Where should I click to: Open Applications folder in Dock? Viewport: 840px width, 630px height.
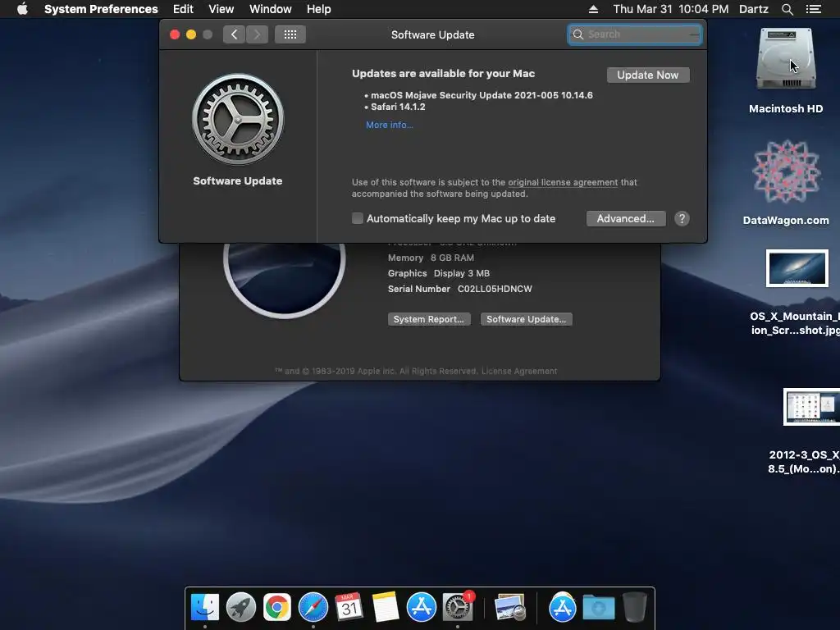coord(563,608)
